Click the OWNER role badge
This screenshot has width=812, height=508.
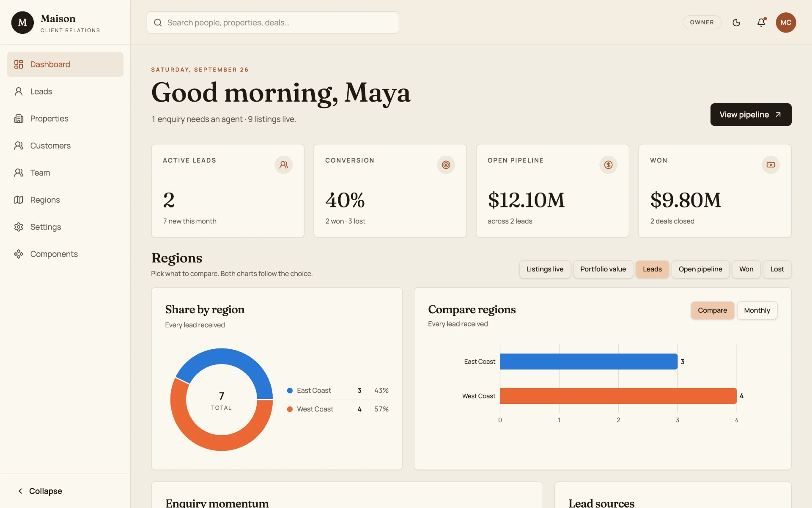[702, 22]
